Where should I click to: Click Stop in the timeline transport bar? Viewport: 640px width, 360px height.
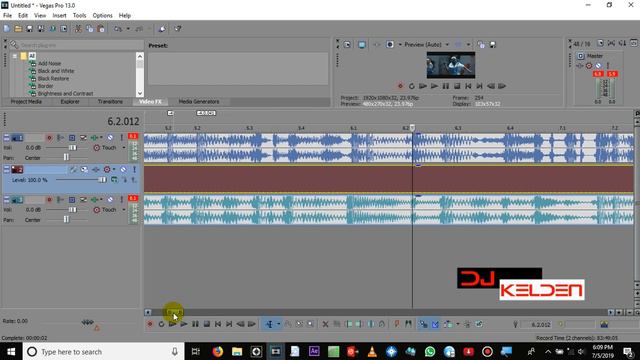tap(207, 324)
